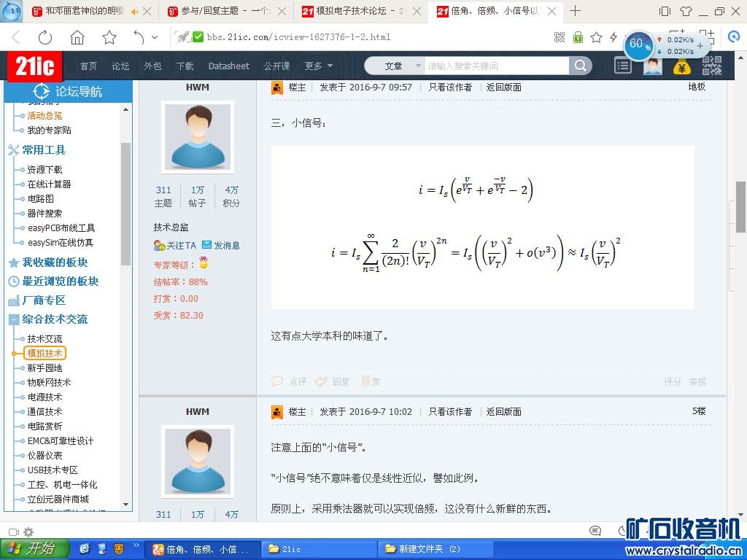This screenshot has height=560, width=747.
Task: Click the browser home icon
Action: tap(77, 38)
